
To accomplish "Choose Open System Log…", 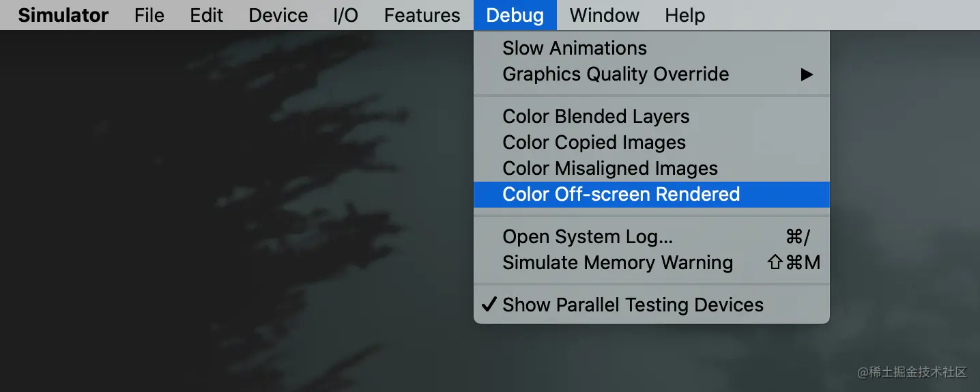I will coord(652,236).
